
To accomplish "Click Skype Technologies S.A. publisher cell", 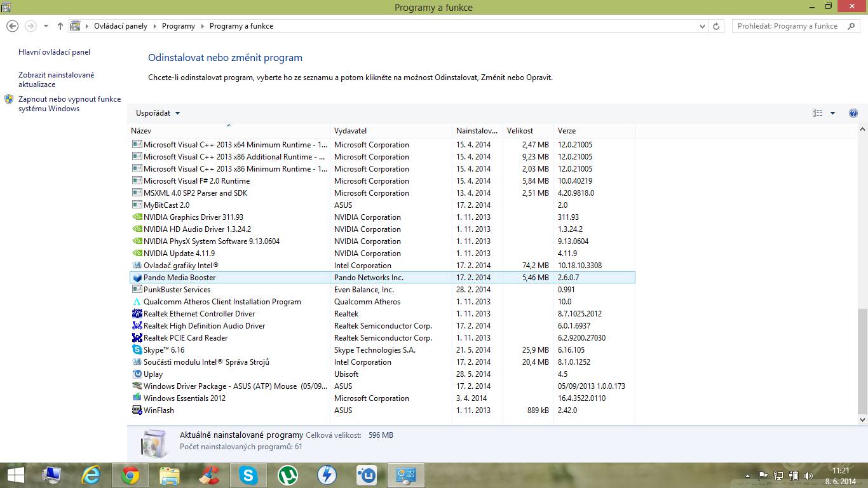I will pyautogui.click(x=375, y=350).
